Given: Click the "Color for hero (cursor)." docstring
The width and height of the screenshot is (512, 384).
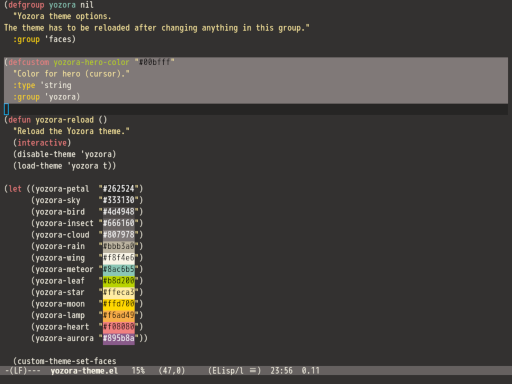Looking at the screenshot, I should (x=71, y=74).
